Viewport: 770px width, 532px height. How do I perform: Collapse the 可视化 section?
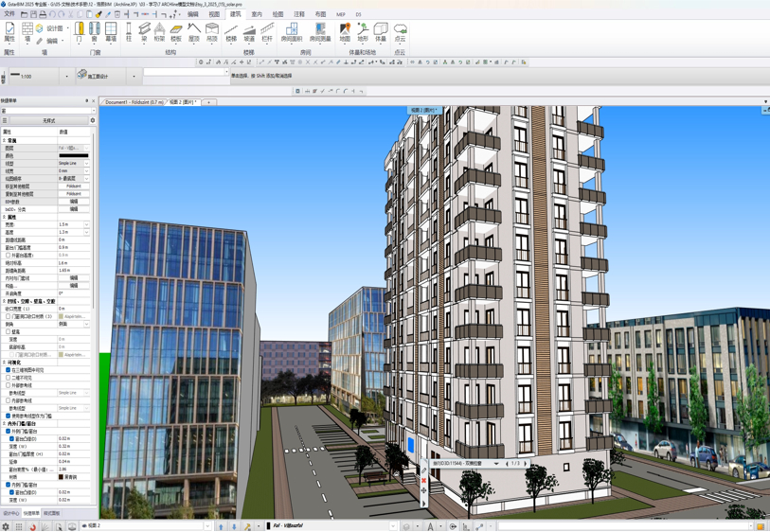(x=4, y=363)
